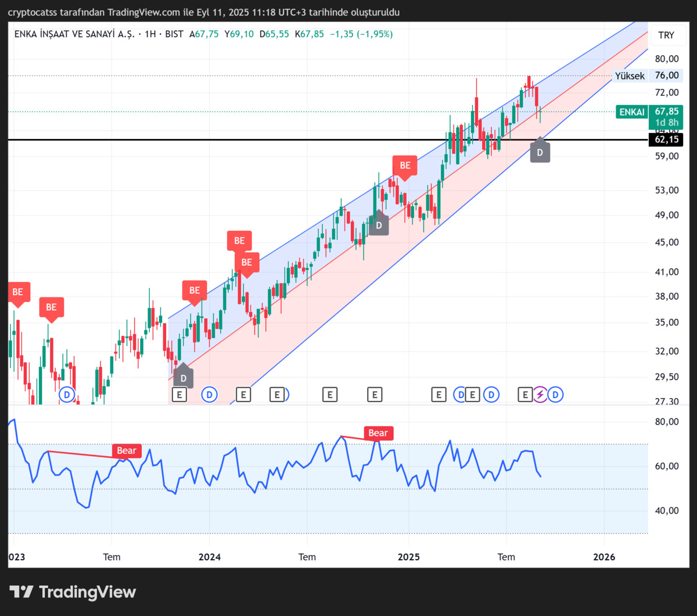Click the rightmost Bear label on the RSI pane
Viewport: 697px width, 616px height.
[x=378, y=433]
